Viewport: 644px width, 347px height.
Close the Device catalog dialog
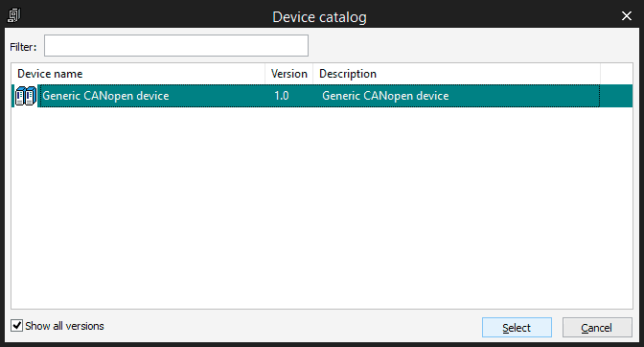(x=627, y=16)
